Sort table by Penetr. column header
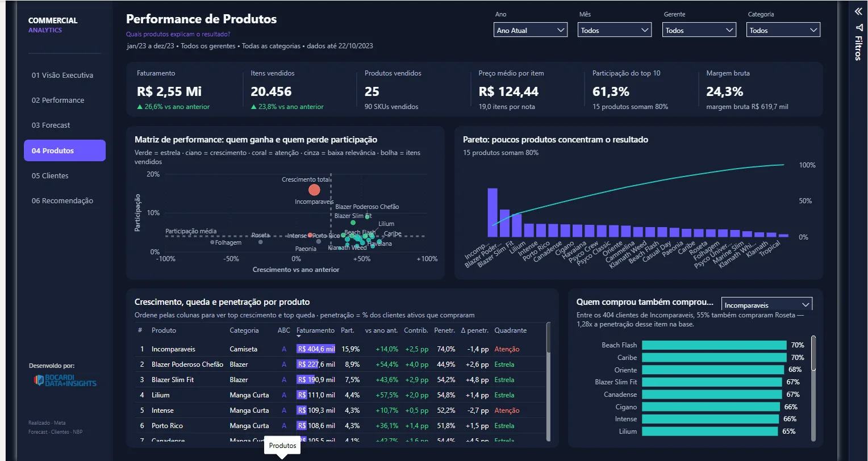This screenshot has height=461, width=868. [444, 330]
